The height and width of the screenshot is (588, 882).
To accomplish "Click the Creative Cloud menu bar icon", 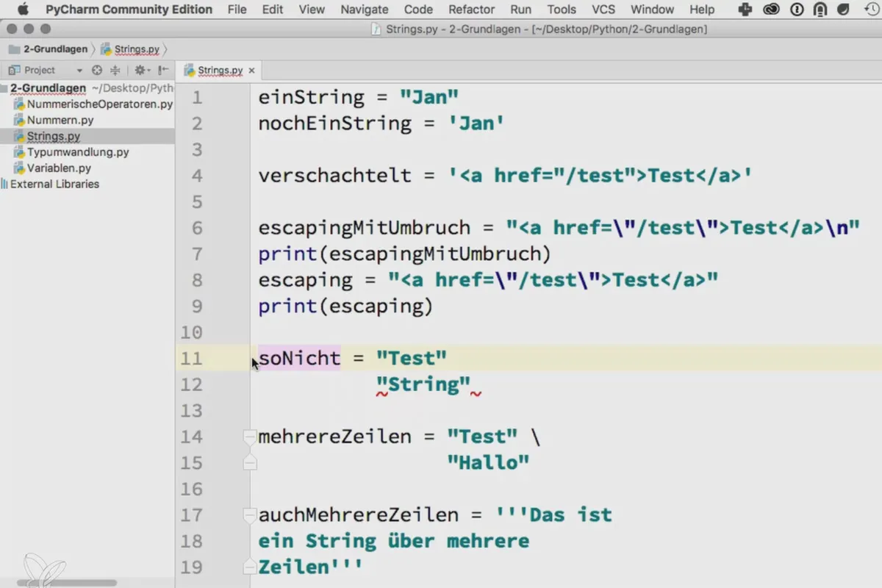I will [x=771, y=10].
